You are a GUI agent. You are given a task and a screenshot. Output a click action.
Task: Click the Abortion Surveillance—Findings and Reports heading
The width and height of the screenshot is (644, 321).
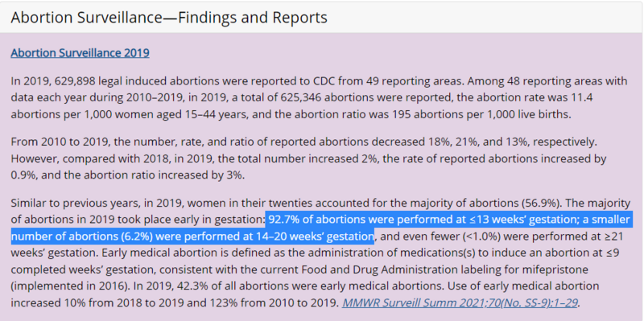click(x=169, y=18)
